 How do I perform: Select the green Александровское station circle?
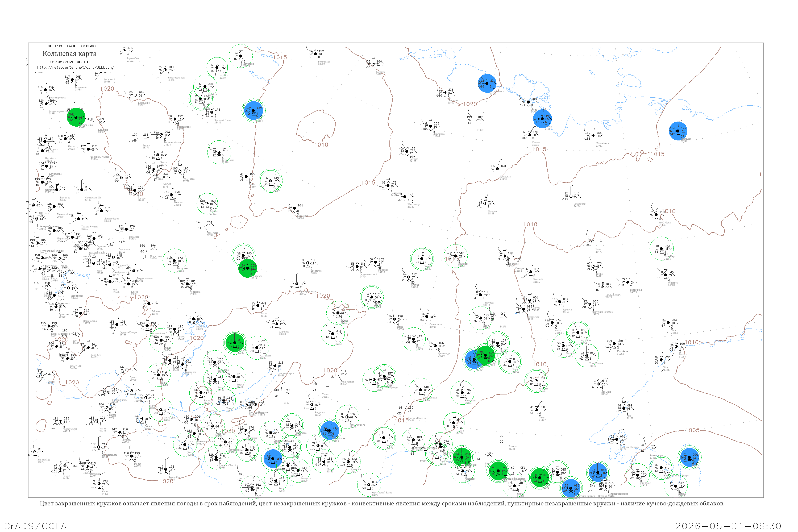click(76, 117)
